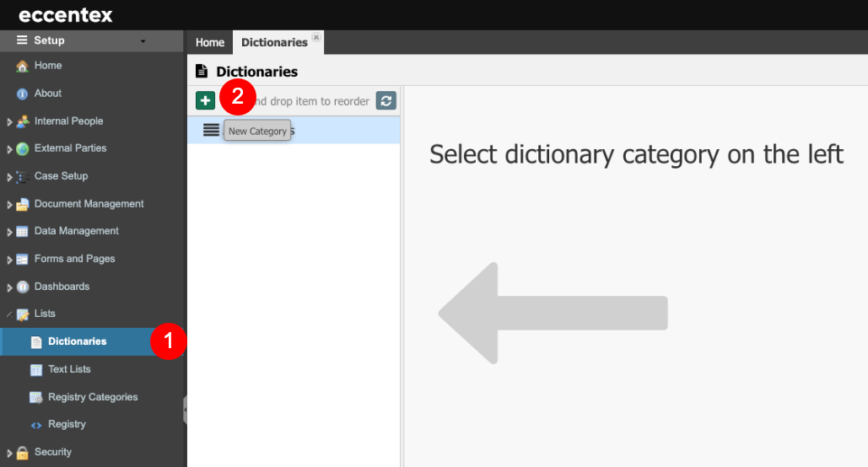
Task: Click the green New Category plus button
Action: pyautogui.click(x=205, y=100)
